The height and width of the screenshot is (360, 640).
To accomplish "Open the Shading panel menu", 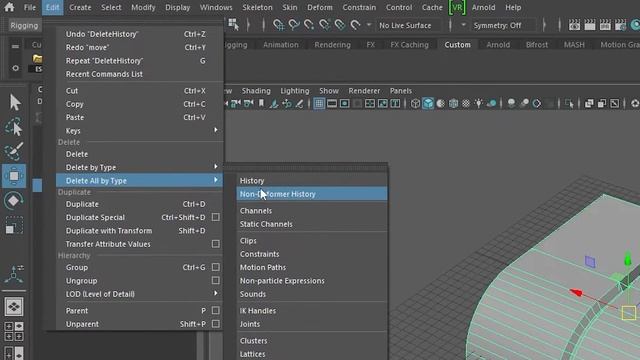I will pyautogui.click(x=256, y=91).
